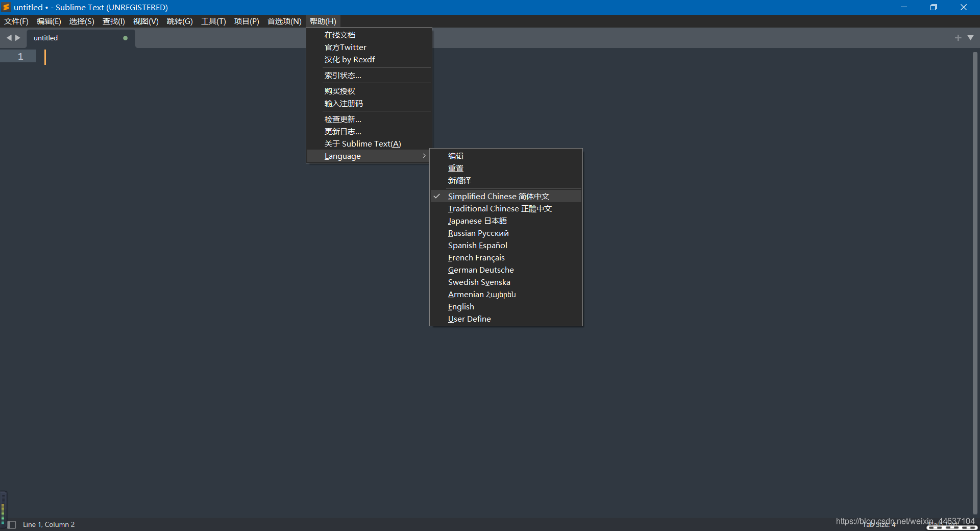Click Tab Size indicator in status bar
980x531 pixels.
[879, 524]
